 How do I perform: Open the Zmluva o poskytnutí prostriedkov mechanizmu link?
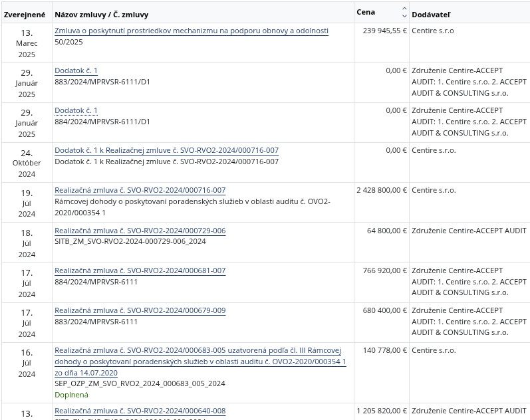[192, 31]
